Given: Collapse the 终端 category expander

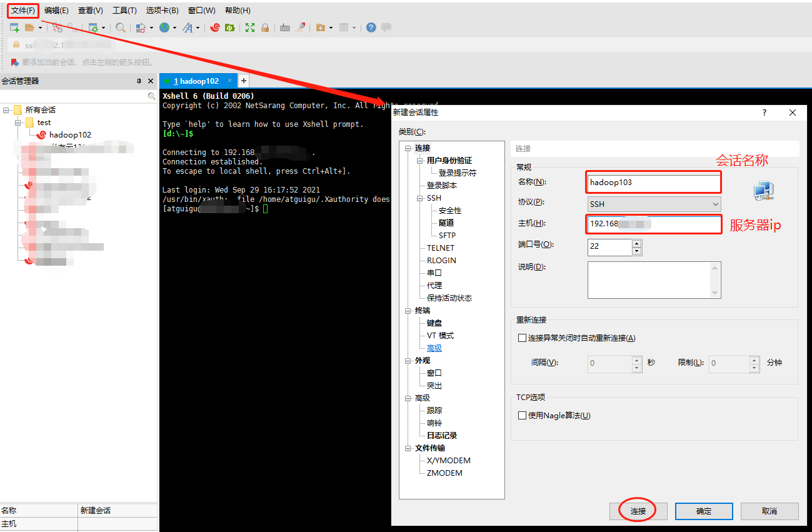Looking at the screenshot, I should (x=408, y=311).
